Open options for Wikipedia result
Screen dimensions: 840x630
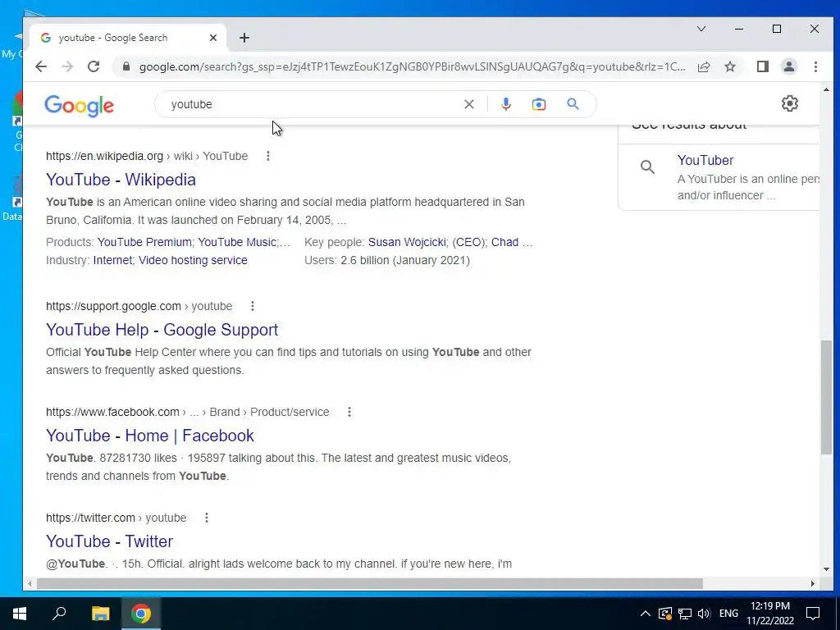click(268, 156)
